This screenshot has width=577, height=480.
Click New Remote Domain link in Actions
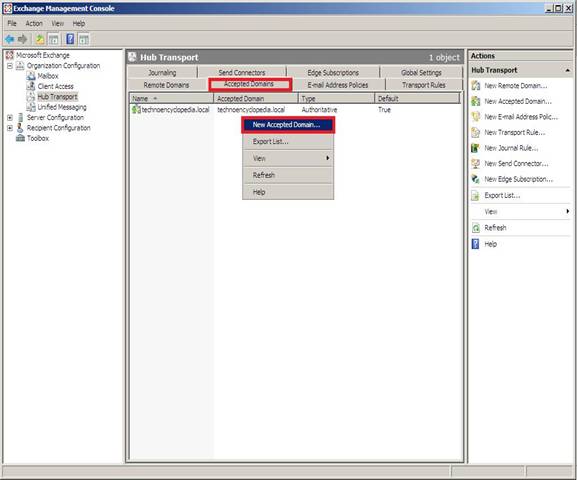[516, 86]
